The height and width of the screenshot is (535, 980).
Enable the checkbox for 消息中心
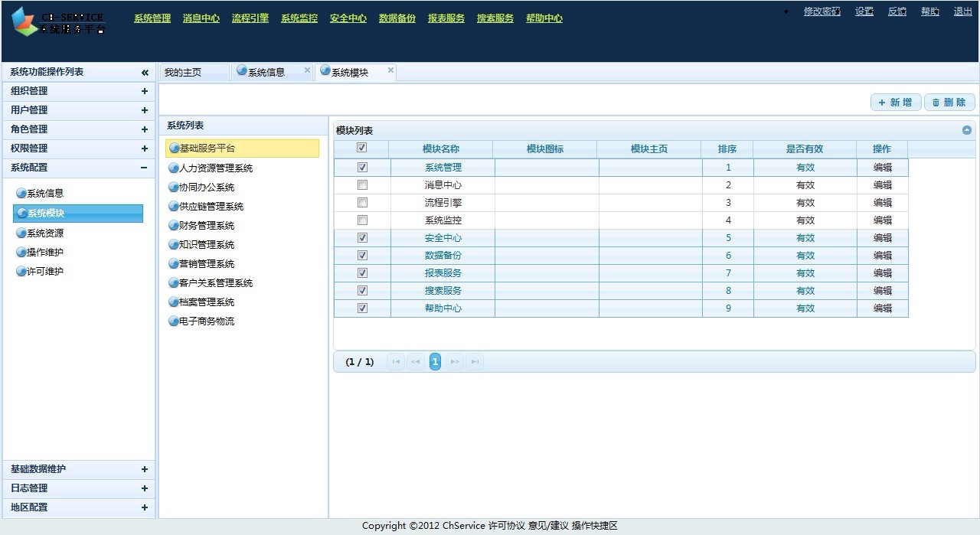tap(361, 184)
